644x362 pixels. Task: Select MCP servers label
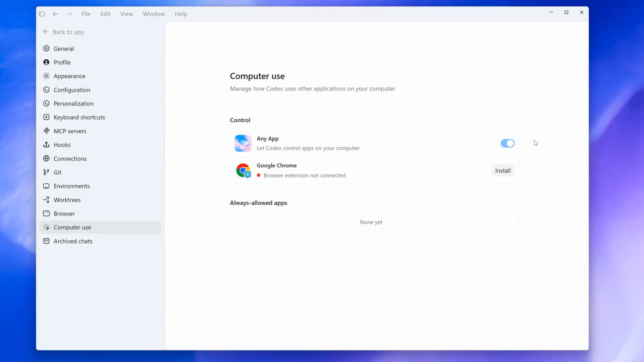tap(70, 131)
